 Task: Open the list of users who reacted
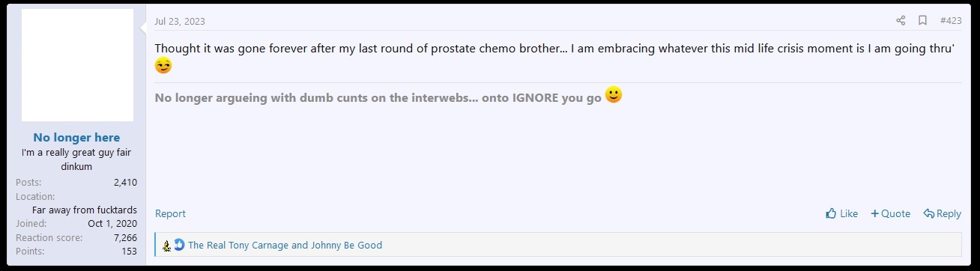[285, 245]
